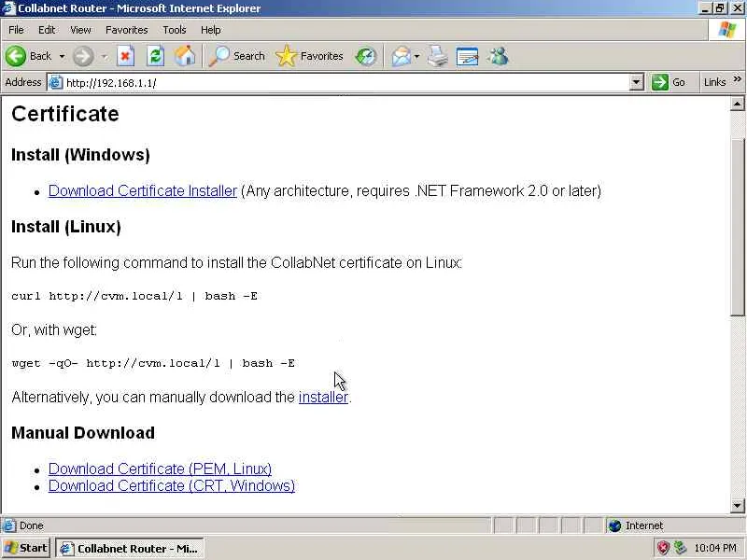Screen dimensions: 747x560
Task: Open the Forward history dropdown arrow
Action: (x=105, y=56)
